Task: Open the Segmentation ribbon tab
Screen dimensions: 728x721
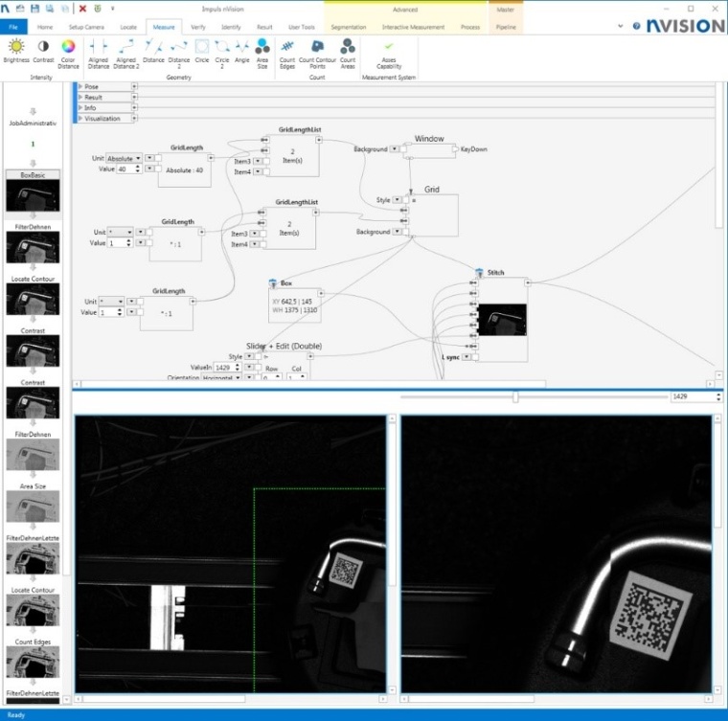Action: tap(348, 27)
